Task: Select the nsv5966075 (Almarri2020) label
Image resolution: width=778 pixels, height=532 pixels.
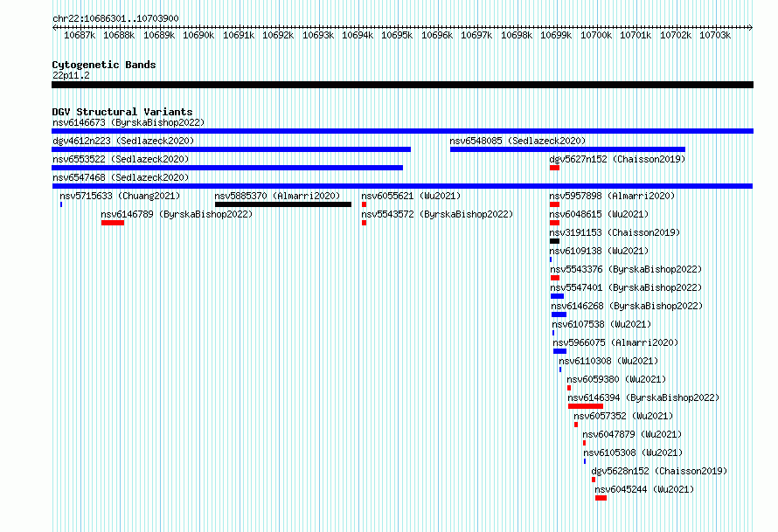Action: 615,342
